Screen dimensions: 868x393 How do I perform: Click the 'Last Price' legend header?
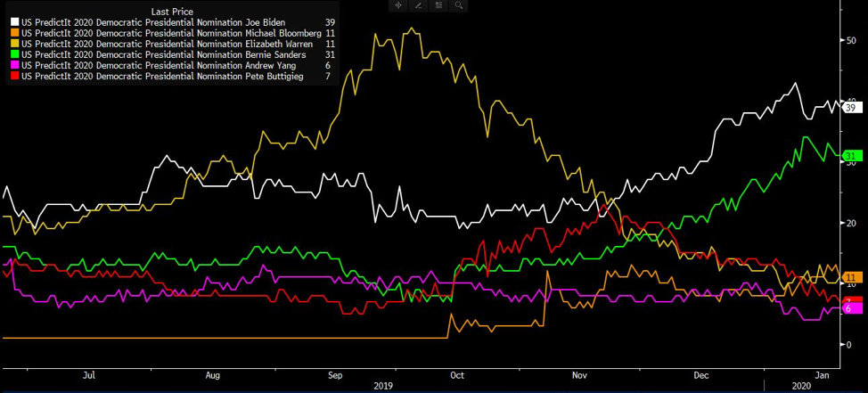point(172,12)
